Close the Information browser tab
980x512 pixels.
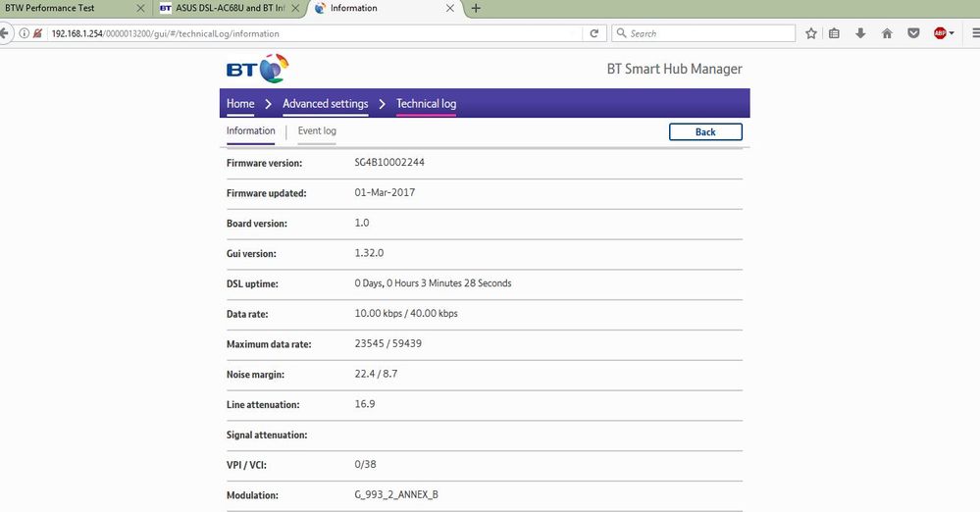(x=450, y=8)
